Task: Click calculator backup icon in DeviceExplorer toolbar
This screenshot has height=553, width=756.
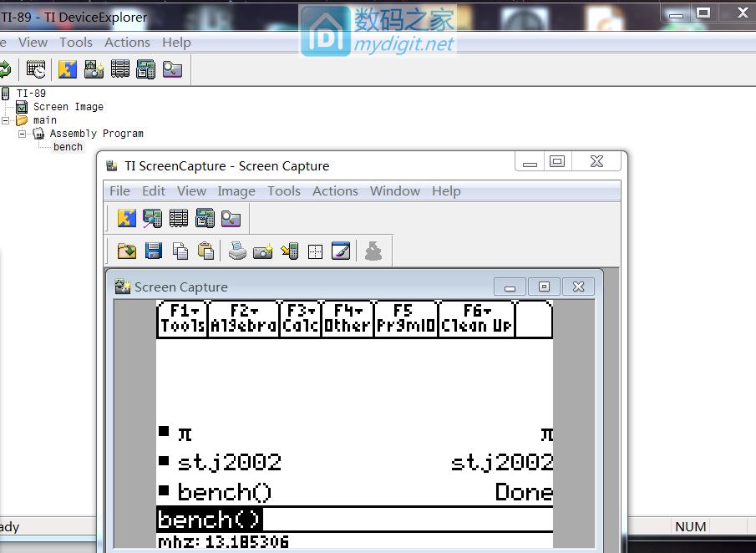Action: pos(145,69)
